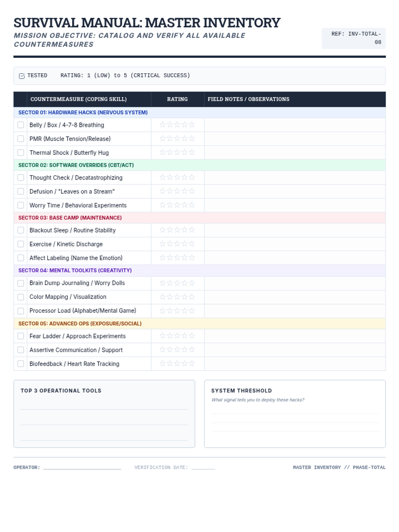Select the third star for Biofeedback row
This screenshot has height=532, width=399.
pos(177,363)
